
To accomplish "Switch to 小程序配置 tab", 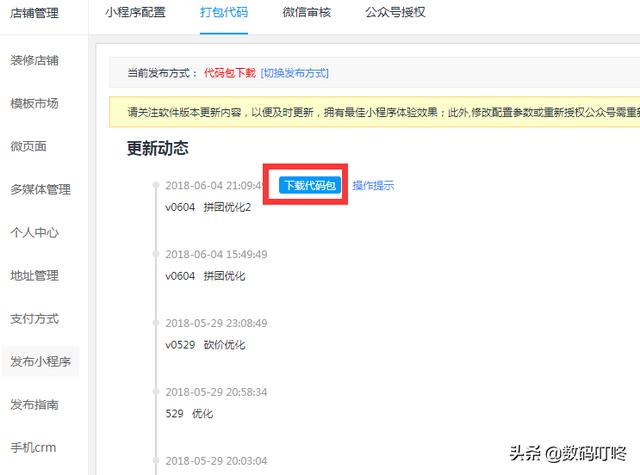I will pos(135,12).
